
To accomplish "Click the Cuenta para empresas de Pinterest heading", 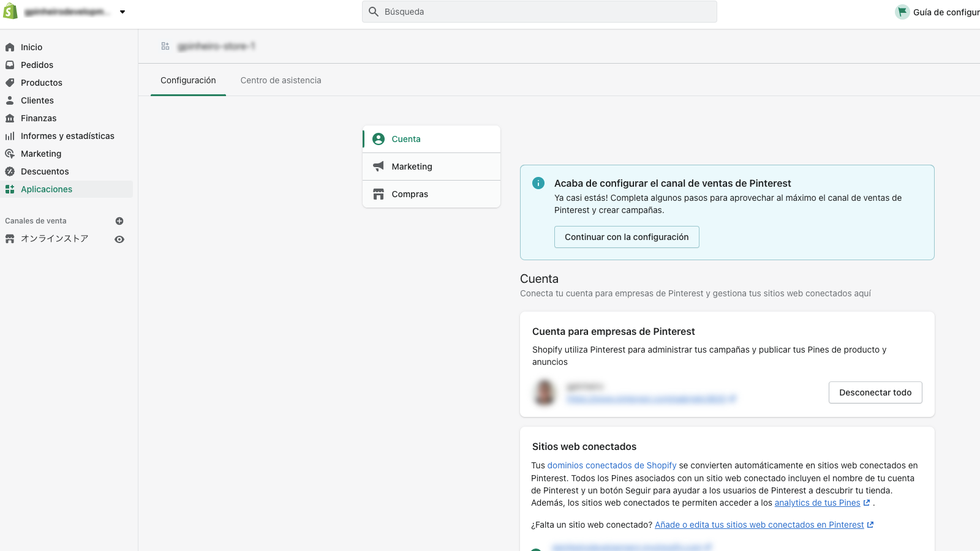I will click(x=613, y=331).
